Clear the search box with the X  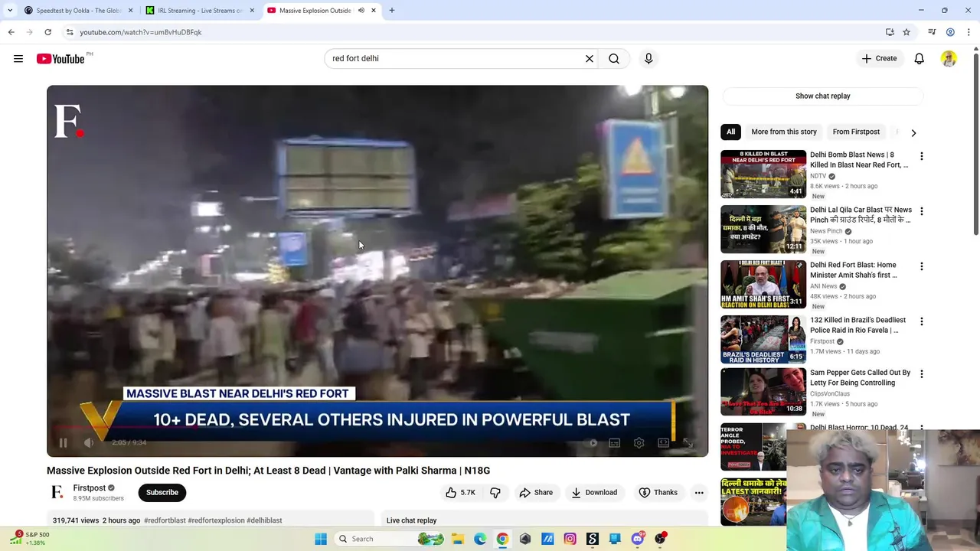click(x=590, y=59)
